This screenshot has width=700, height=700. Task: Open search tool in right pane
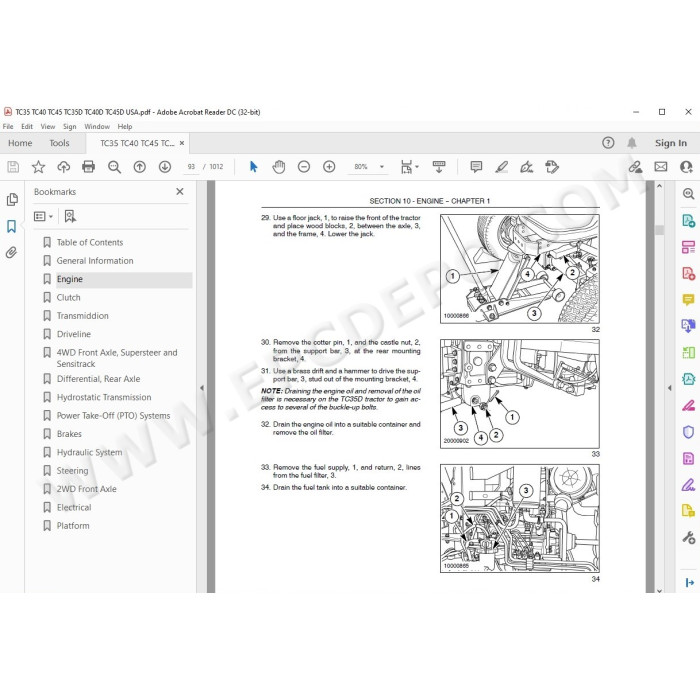pyautogui.click(x=688, y=194)
